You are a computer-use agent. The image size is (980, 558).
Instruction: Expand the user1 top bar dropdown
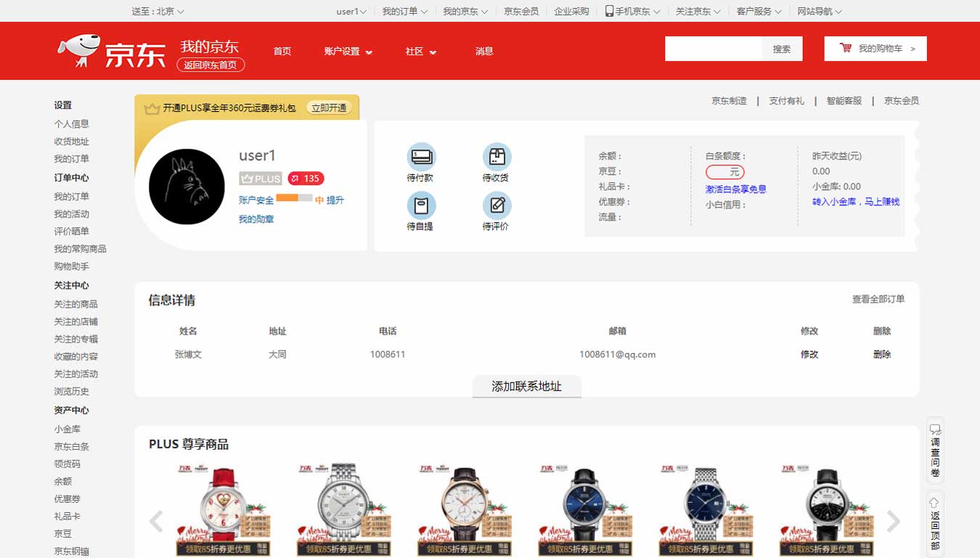(352, 12)
